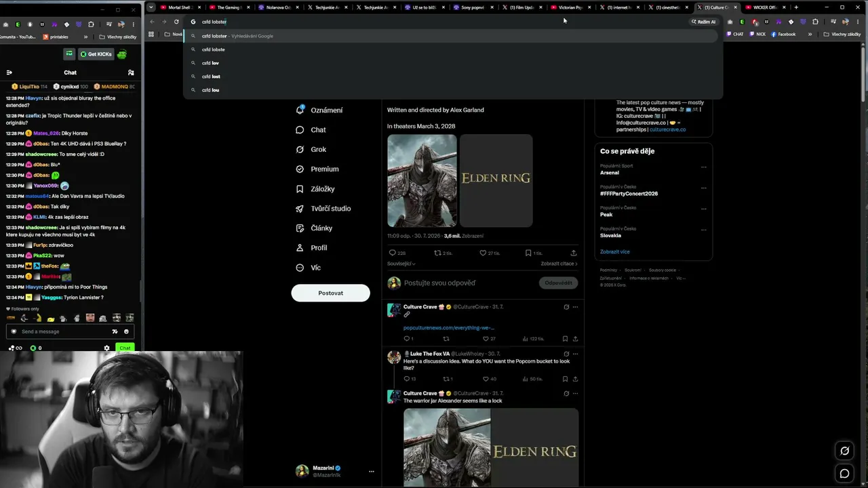
Task: Click the green Chat send button
Action: pyautogui.click(x=124, y=348)
